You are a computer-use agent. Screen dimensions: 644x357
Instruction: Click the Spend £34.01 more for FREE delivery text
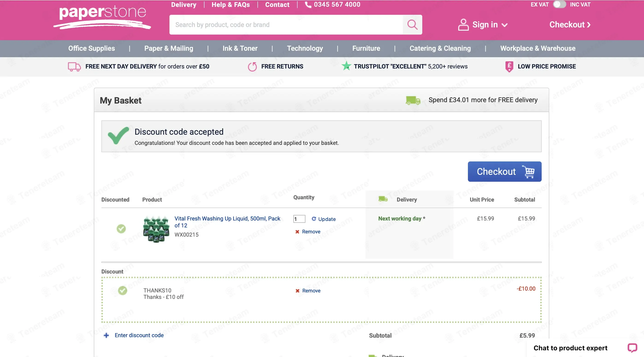click(483, 100)
